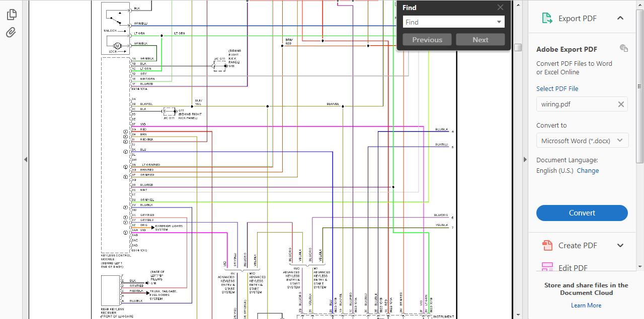Click the Create PDF tool icon

[547, 245]
